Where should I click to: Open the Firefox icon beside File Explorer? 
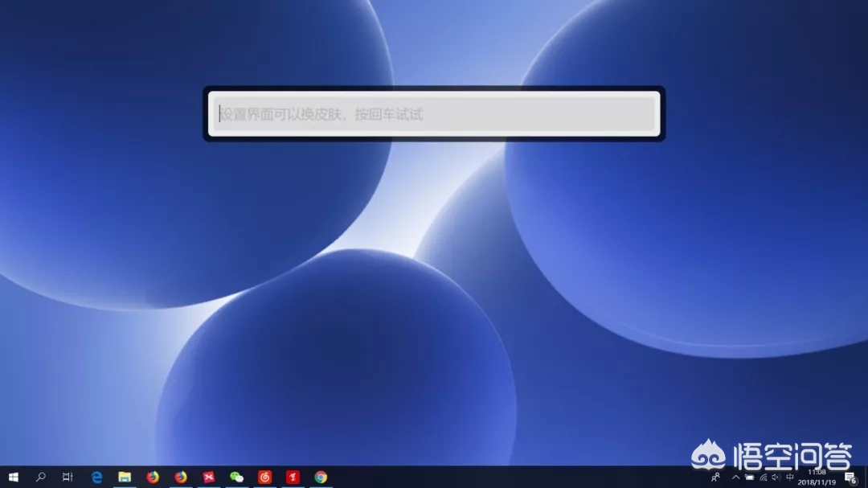(153, 477)
